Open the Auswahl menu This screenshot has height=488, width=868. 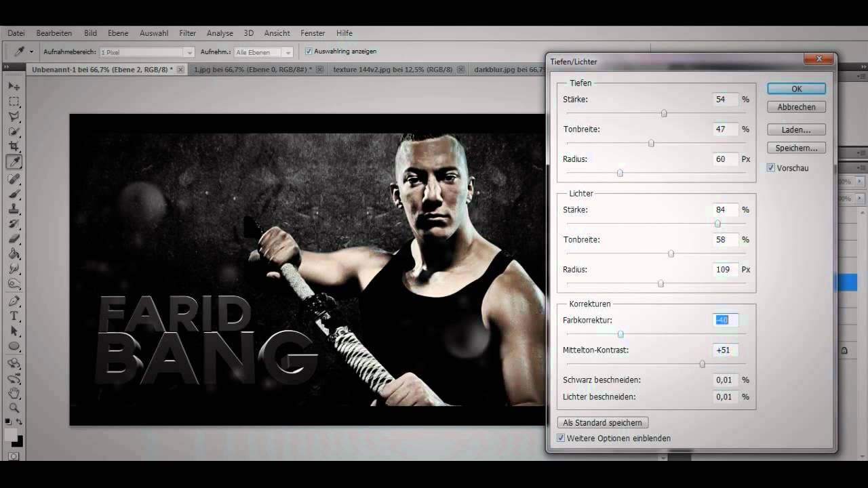pyautogui.click(x=154, y=33)
